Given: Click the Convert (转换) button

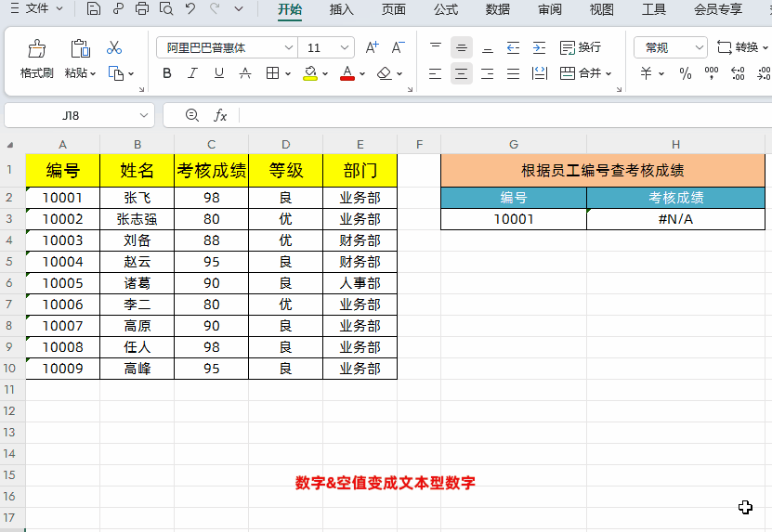Looking at the screenshot, I should pos(742,47).
